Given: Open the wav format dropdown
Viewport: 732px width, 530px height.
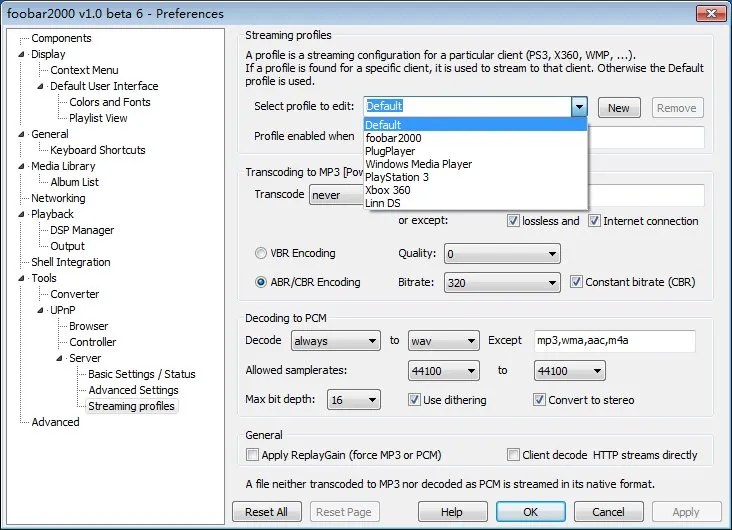Looking at the screenshot, I should [443, 341].
